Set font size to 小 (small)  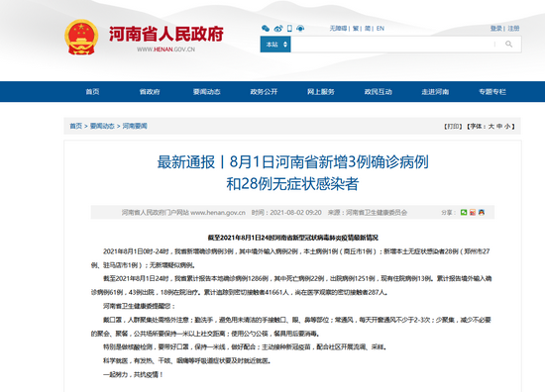[507, 127]
